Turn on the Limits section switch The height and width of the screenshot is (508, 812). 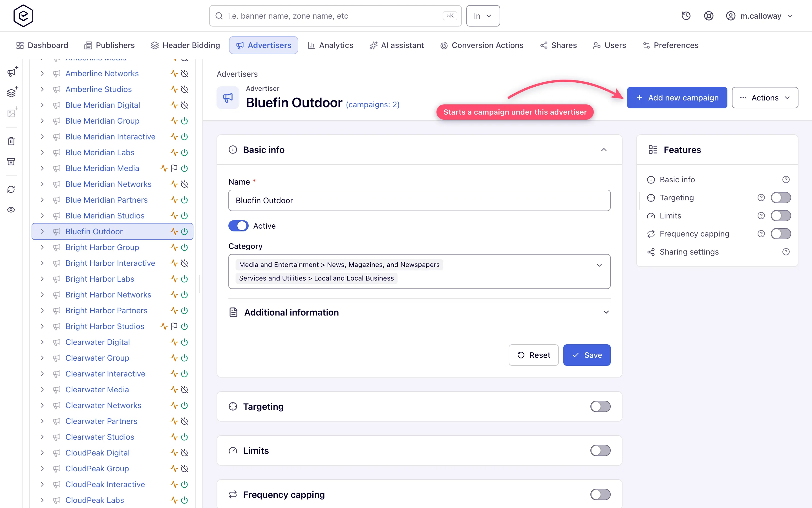coord(600,450)
